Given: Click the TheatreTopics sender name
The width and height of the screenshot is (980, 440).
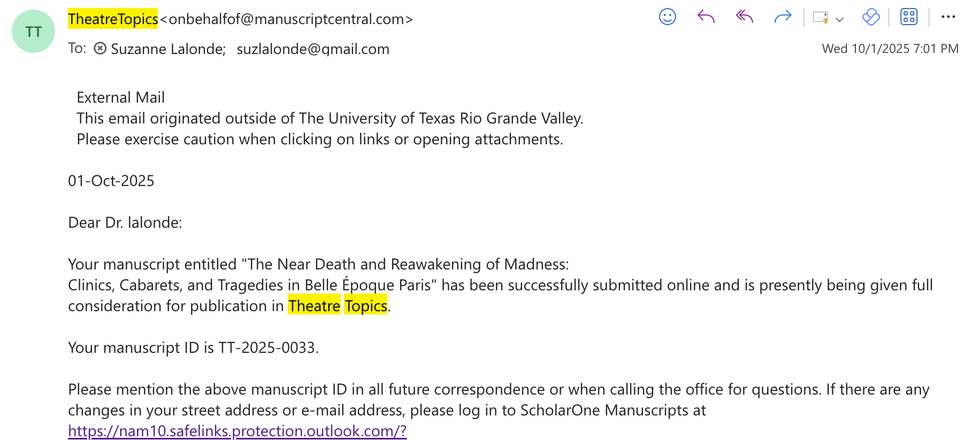Looking at the screenshot, I should coord(113,19).
